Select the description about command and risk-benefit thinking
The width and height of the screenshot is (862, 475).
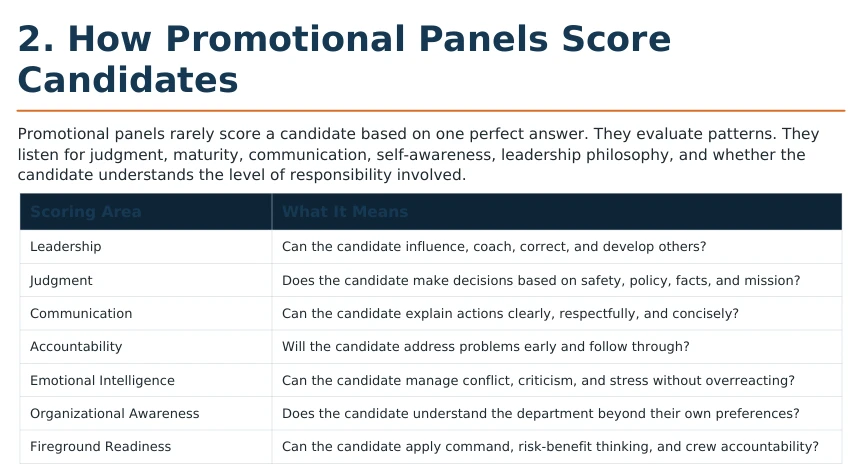click(x=550, y=446)
